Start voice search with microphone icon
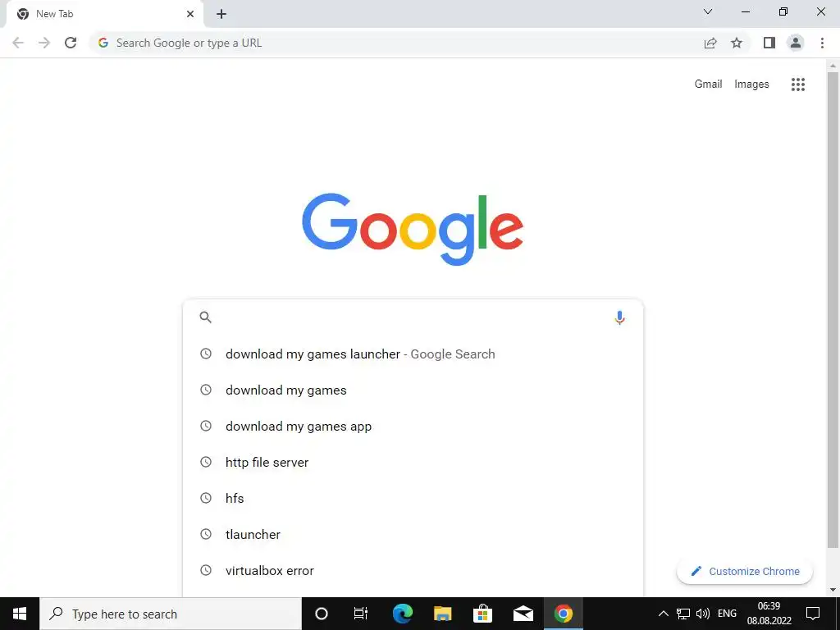840x630 pixels. pos(619,317)
